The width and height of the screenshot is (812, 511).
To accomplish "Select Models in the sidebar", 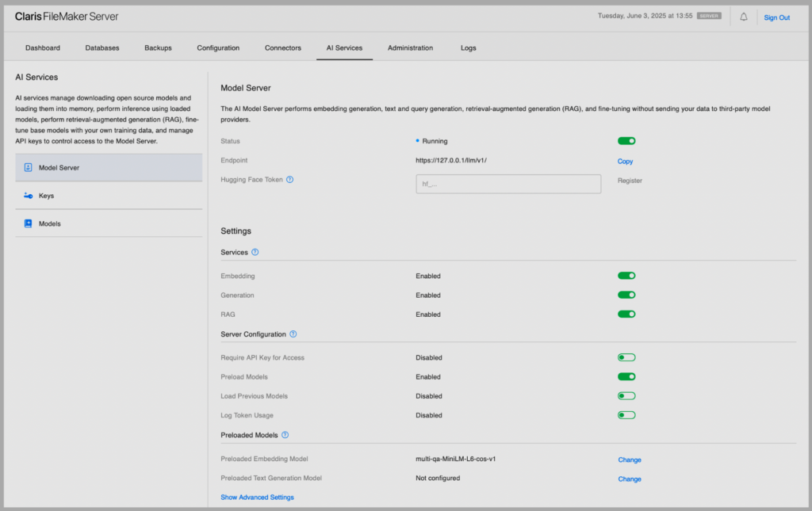I will (x=109, y=223).
